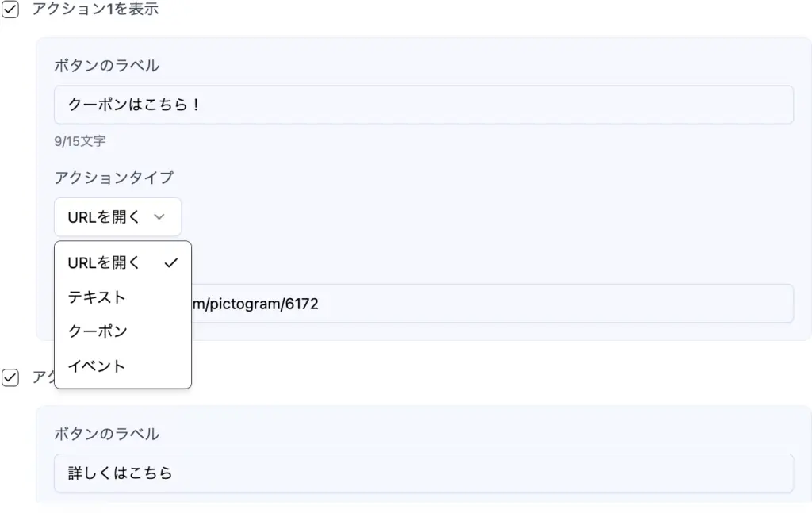The image size is (812, 513).
Task: Choose テキスト from the action type list
Action: click(97, 297)
